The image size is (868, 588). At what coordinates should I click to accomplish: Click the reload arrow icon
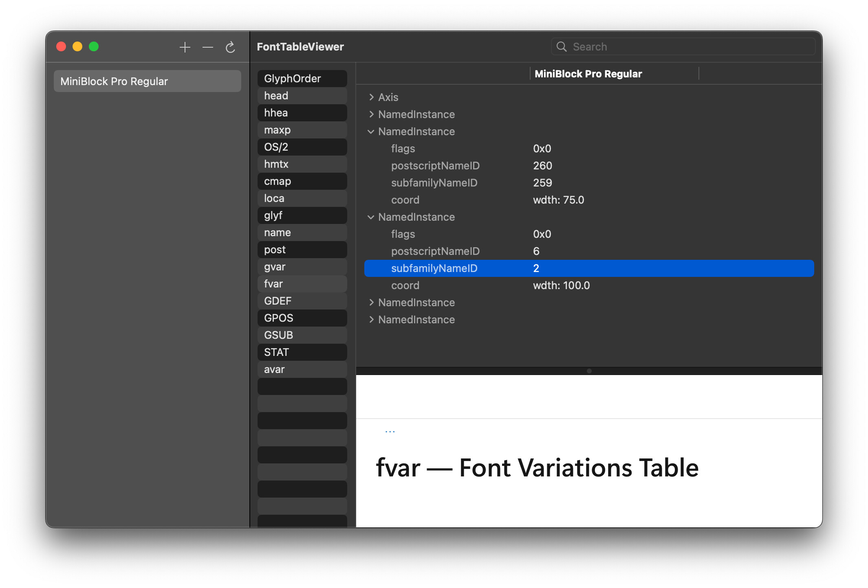point(230,47)
